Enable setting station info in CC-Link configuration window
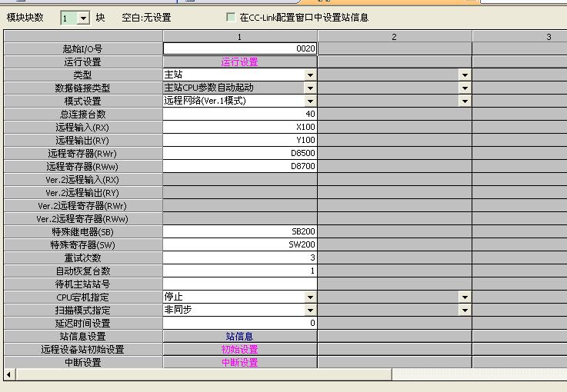This screenshot has width=567, height=392. pos(232,17)
